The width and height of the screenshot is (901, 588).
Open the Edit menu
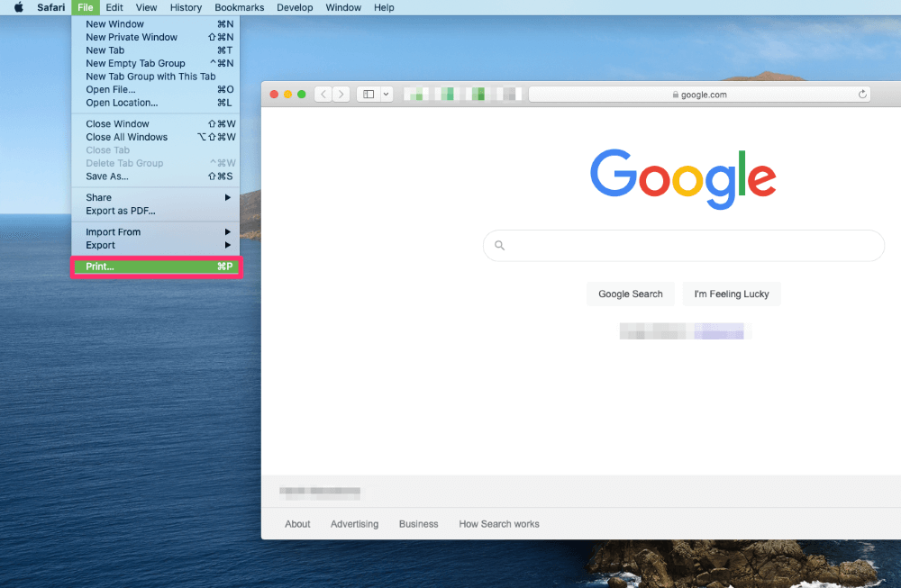(x=114, y=7)
